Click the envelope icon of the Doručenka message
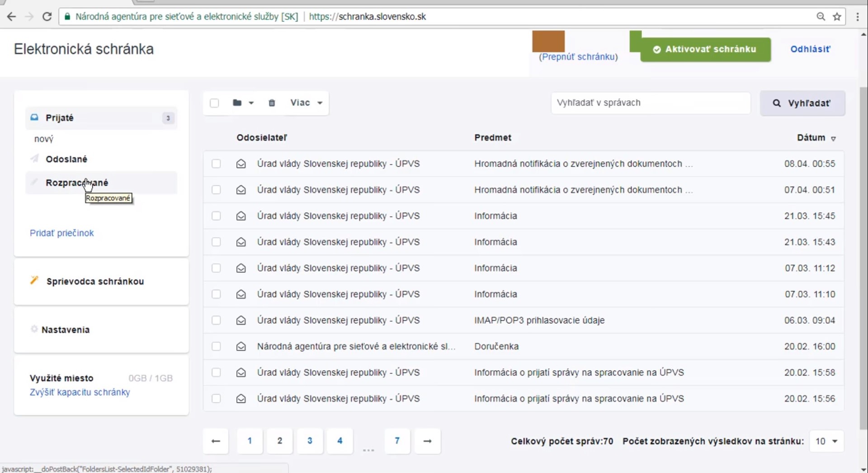 (241, 346)
